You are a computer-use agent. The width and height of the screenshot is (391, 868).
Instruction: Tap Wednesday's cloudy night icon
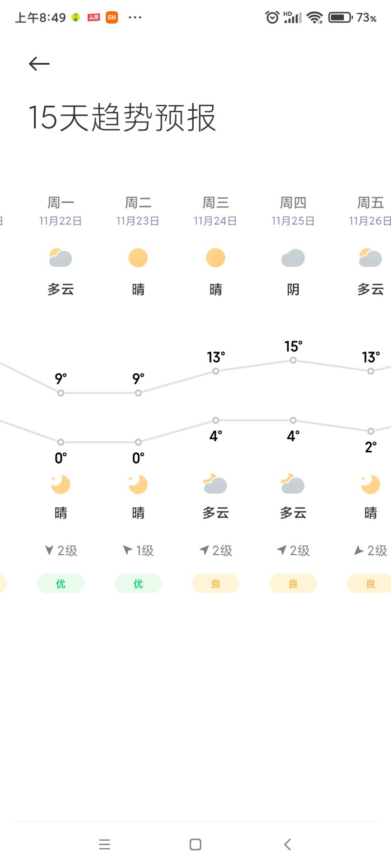(x=215, y=484)
